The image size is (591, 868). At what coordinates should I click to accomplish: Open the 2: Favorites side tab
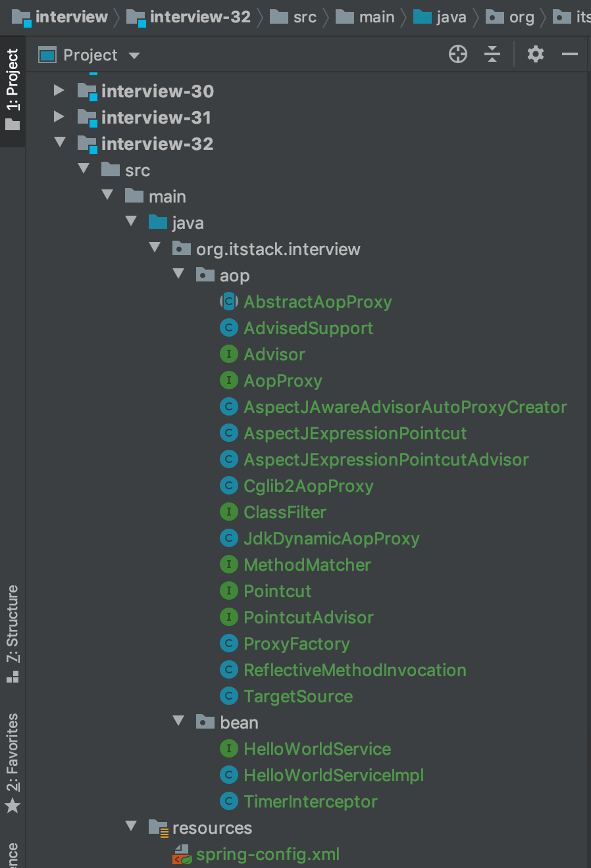13,763
